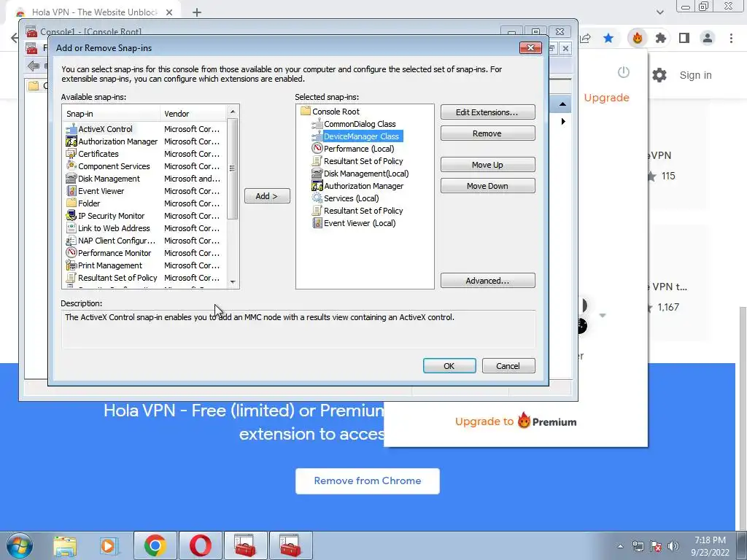Viewport: 747px width, 560px height.
Task: Click the volume speaker tray icon
Action: 673,546
